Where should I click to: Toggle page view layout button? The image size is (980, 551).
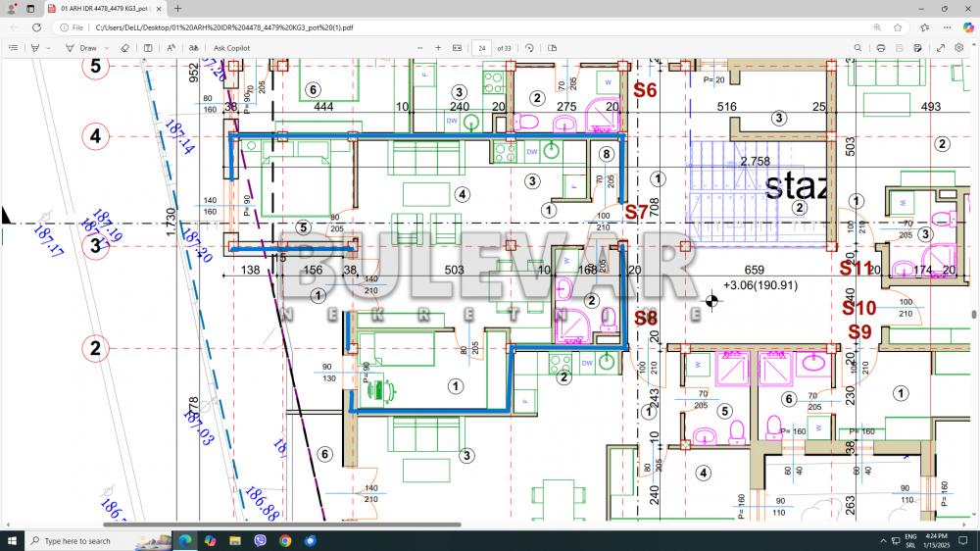(x=553, y=47)
